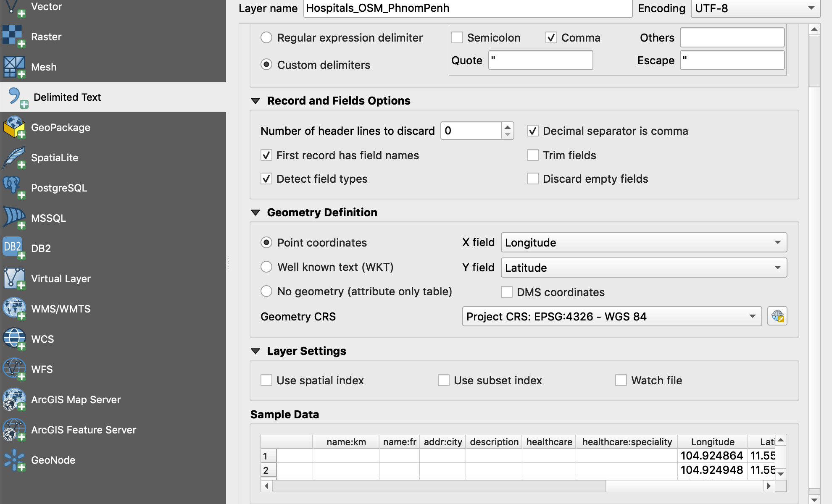832x504 pixels.
Task: Decrease header lines to discard value
Action: pyautogui.click(x=508, y=135)
